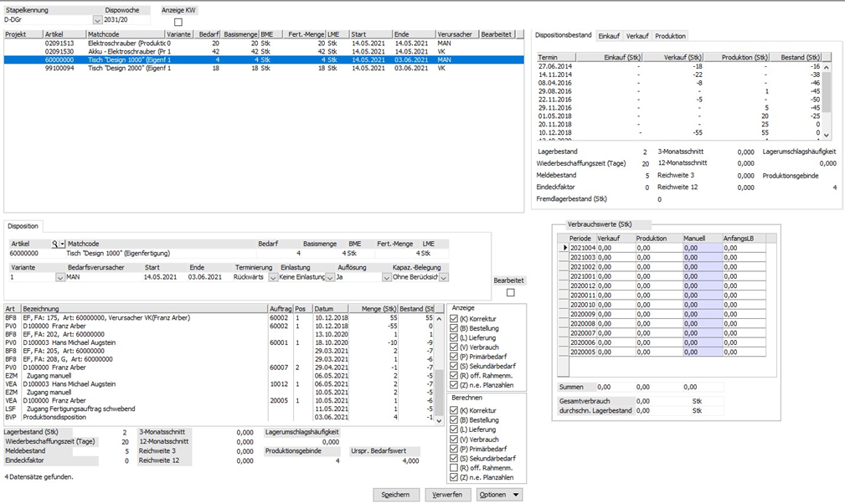Screen dimensions: 845x504
Task: Open the Produktion tab
Action: [x=670, y=36]
